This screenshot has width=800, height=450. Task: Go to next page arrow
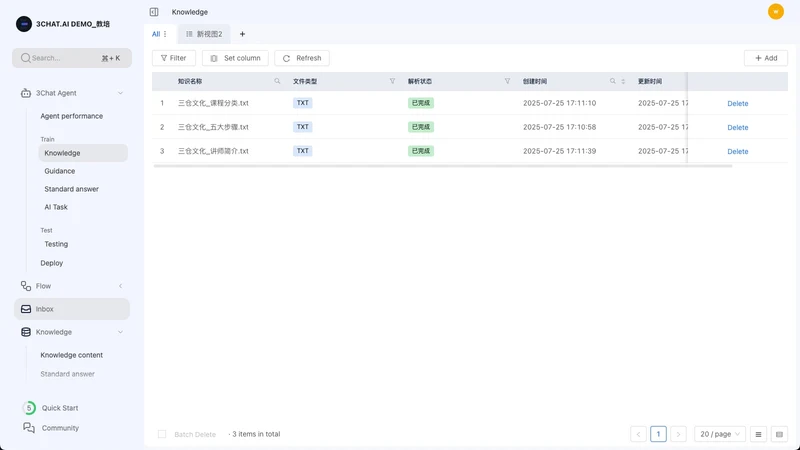tap(678, 434)
